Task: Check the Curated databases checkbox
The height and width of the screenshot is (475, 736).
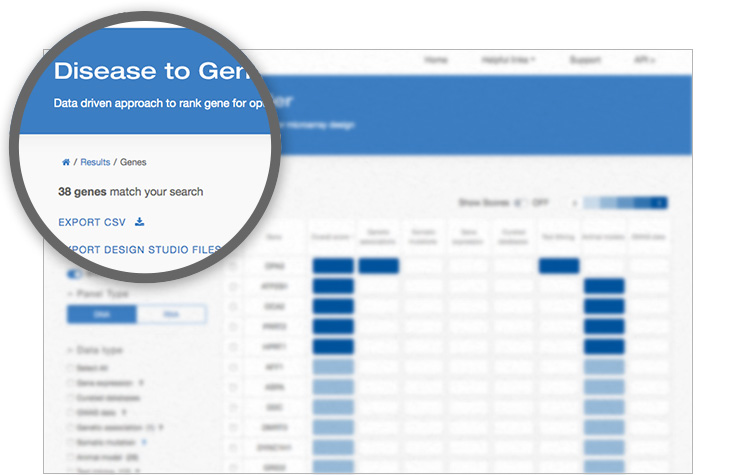Action: pos(72,397)
